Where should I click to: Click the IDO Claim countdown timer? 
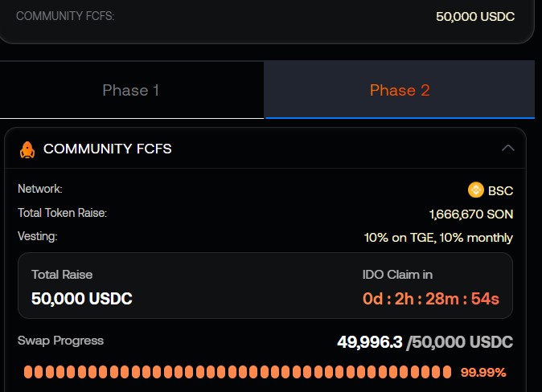point(430,299)
